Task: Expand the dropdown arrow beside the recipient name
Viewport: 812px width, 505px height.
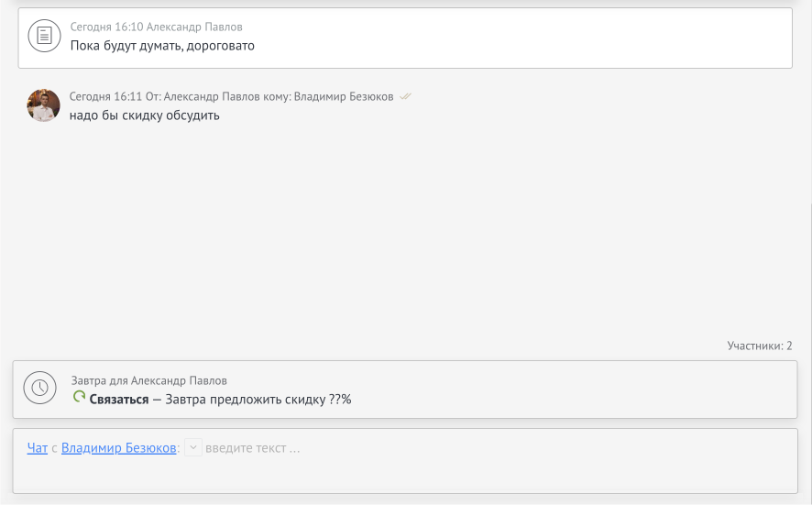Action: (x=192, y=448)
